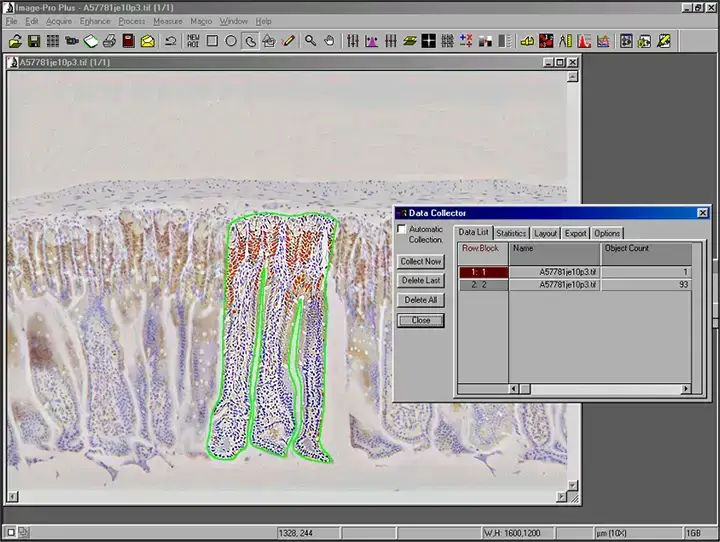Select the Pan hand tool
The image size is (720, 542).
329,41
